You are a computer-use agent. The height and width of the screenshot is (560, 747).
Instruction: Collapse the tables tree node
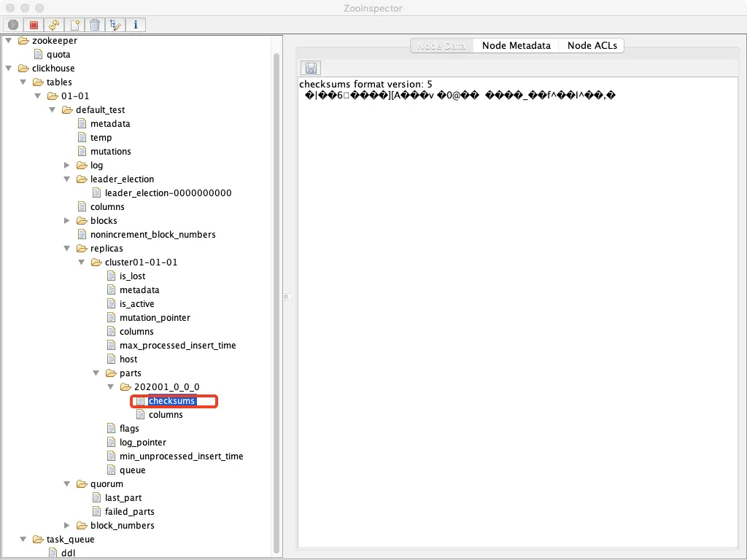[23, 82]
